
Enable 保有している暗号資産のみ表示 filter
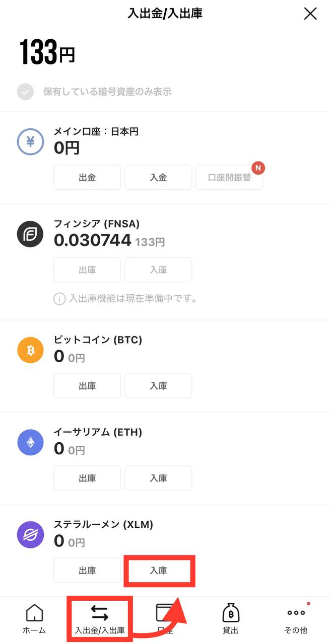(x=25, y=92)
